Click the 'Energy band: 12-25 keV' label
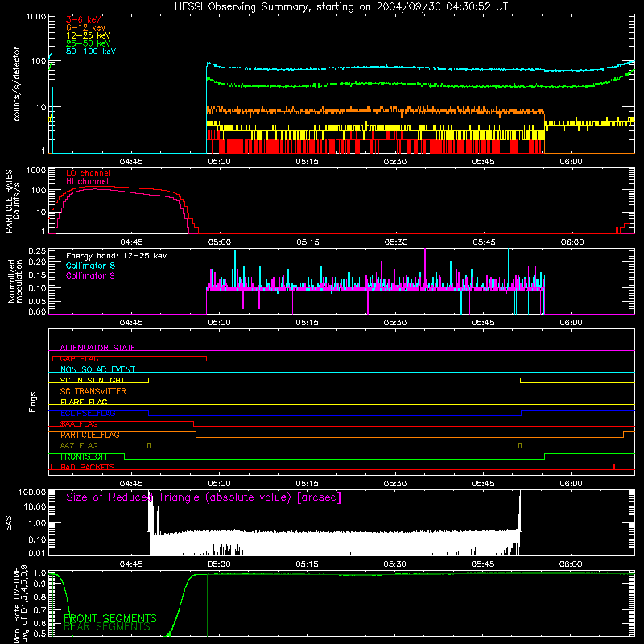This screenshot has height=644, width=644. tap(117, 256)
